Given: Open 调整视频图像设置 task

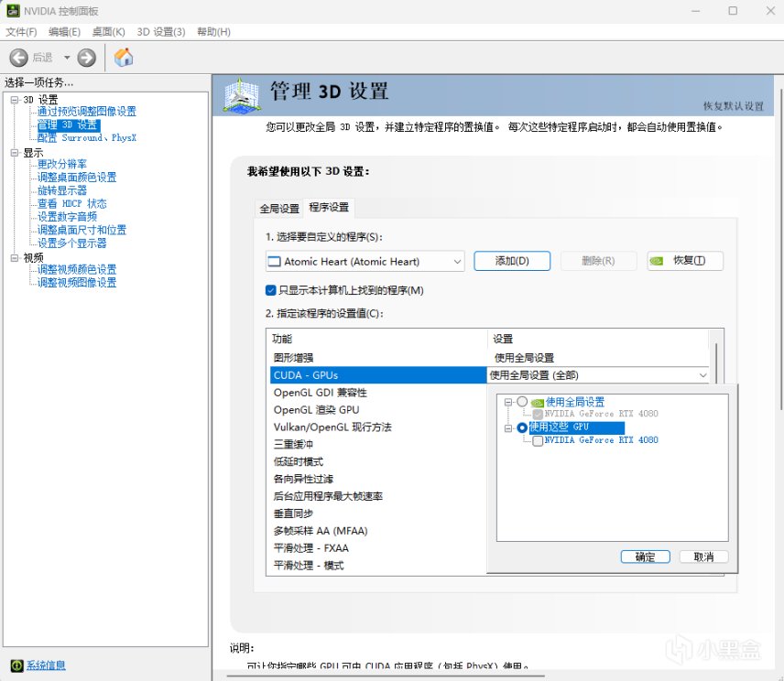Looking at the screenshot, I should click(x=77, y=282).
